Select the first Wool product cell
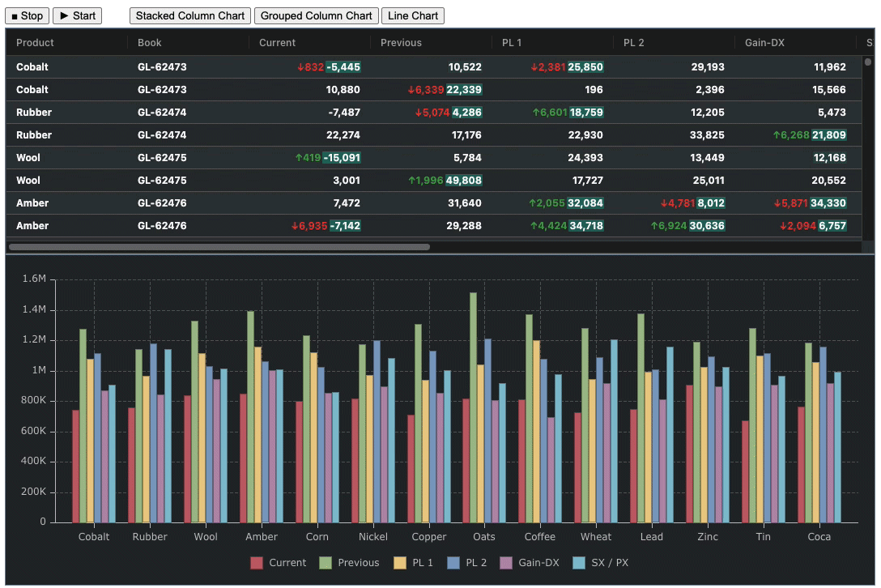Image resolution: width=881 pixels, height=588 pixels. pyautogui.click(x=66, y=158)
